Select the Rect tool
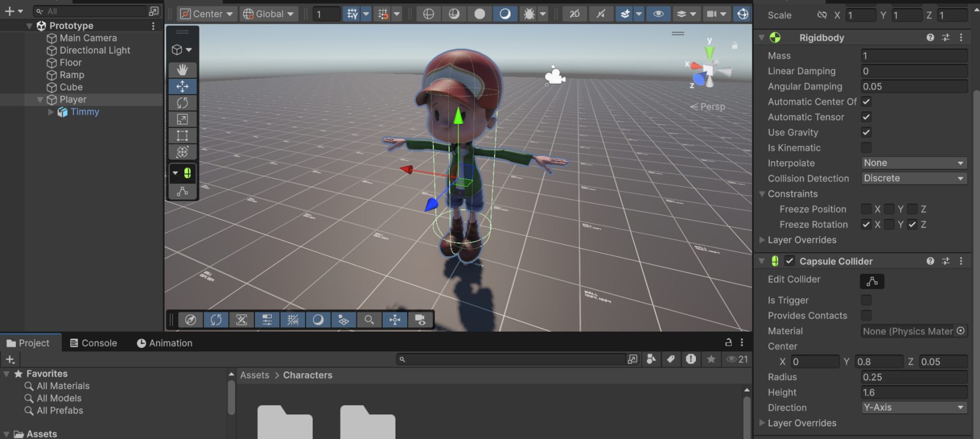The width and height of the screenshot is (980, 439). (183, 135)
